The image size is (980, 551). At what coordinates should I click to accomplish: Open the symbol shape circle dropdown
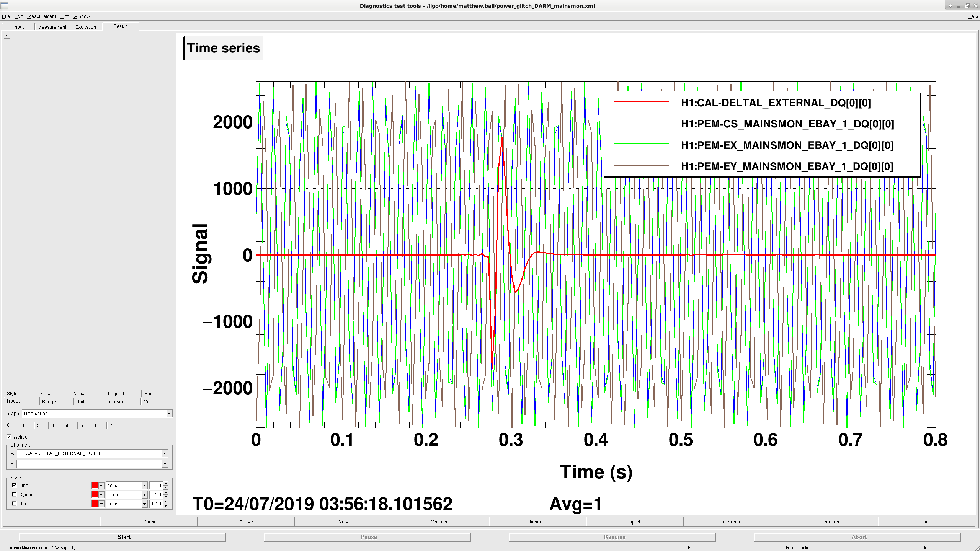pos(144,495)
